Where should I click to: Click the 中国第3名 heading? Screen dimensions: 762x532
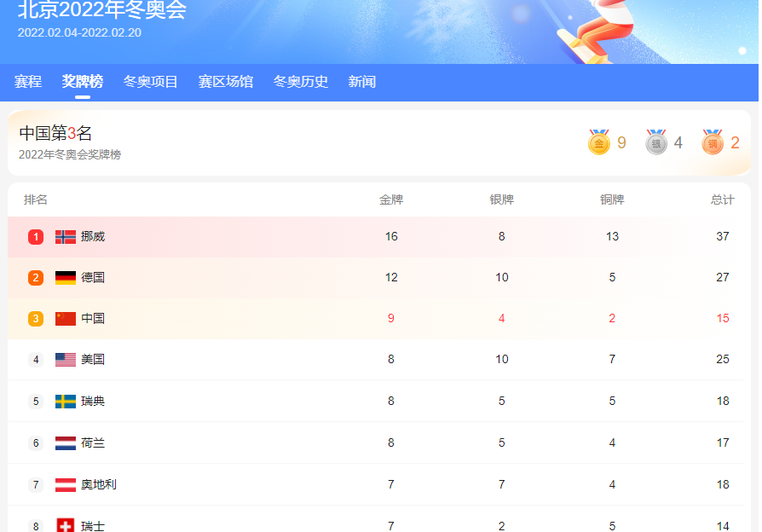coord(55,133)
